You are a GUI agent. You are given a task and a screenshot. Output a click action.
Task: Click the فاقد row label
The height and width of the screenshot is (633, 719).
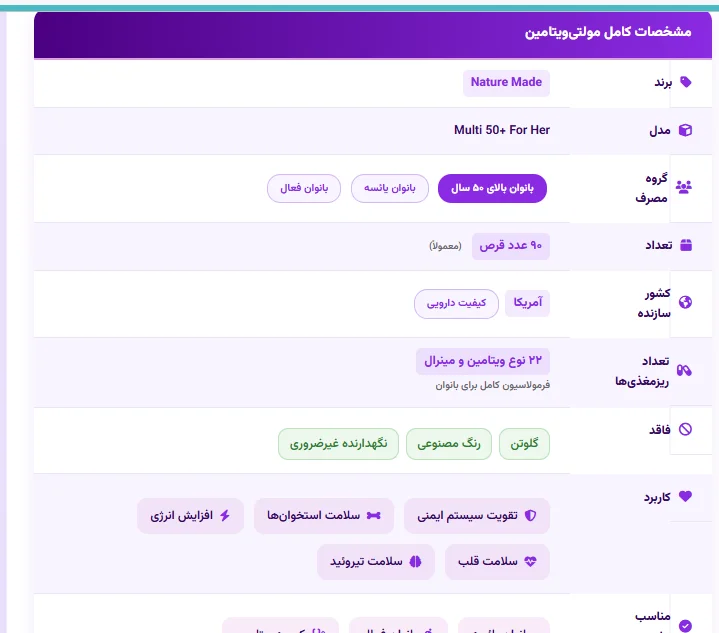tap(660, 430)
